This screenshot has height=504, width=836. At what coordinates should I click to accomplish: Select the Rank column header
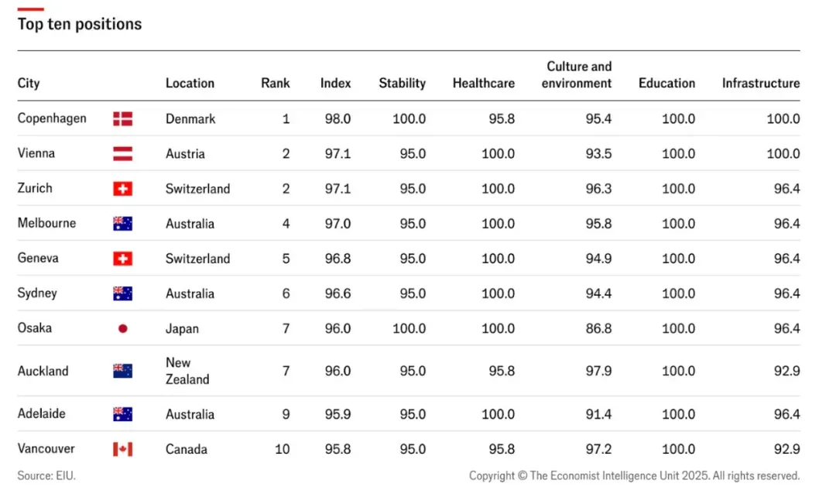click(275, 83)
